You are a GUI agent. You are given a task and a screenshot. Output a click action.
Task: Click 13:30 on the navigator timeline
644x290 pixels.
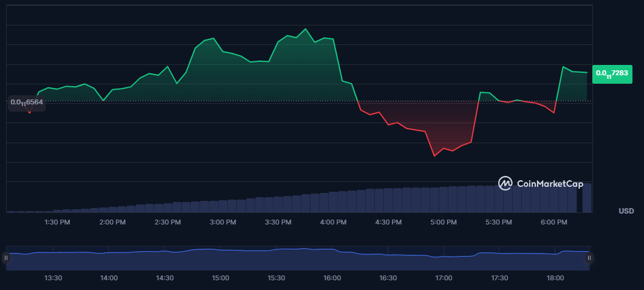coord(53,278)
